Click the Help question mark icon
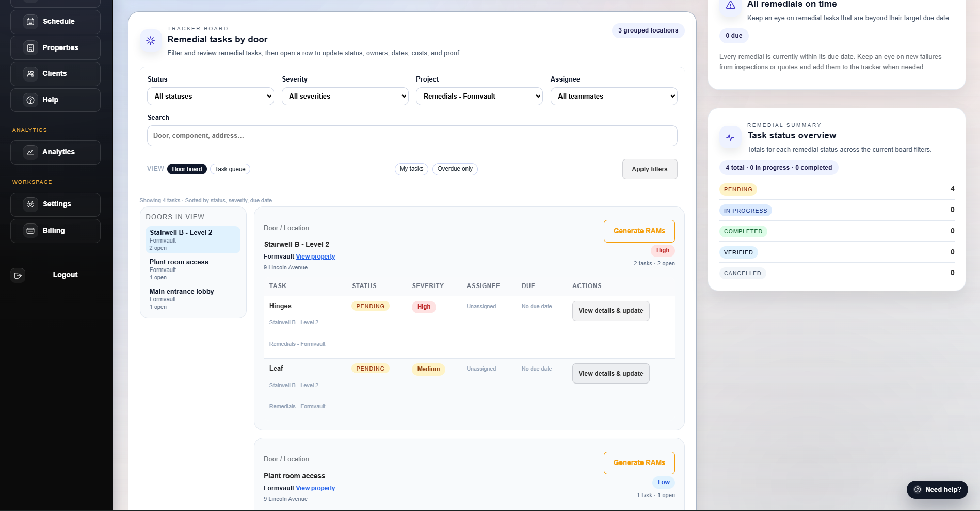 coord(30,100)
